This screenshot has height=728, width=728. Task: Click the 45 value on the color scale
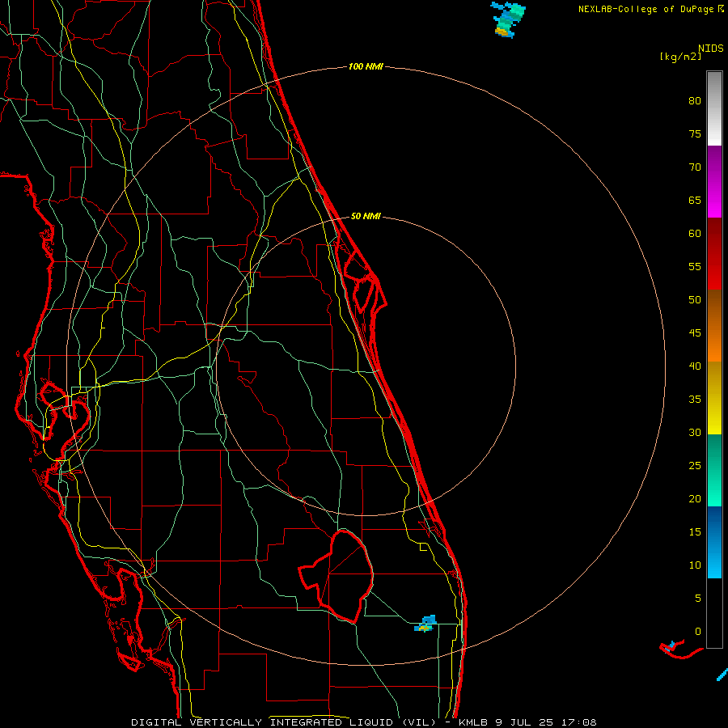(x=695, y=333)
